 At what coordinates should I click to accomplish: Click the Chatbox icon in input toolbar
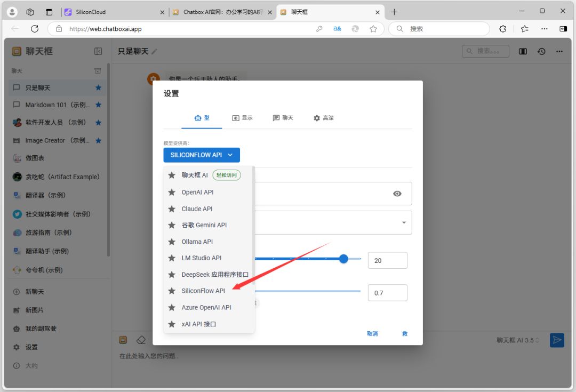[x=123, y=340]
